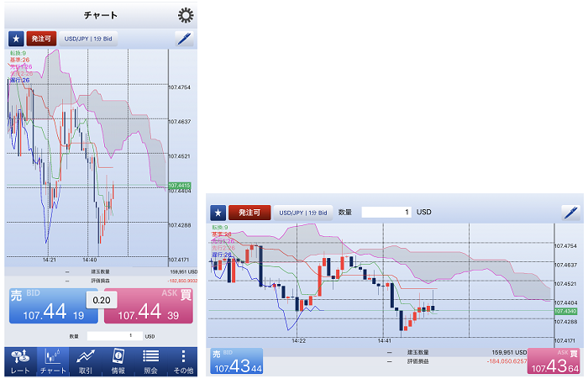This screenshot has height=384, width=588.
Task: Click the 建玉数量 label in portrait view
Action: (100, 272)
